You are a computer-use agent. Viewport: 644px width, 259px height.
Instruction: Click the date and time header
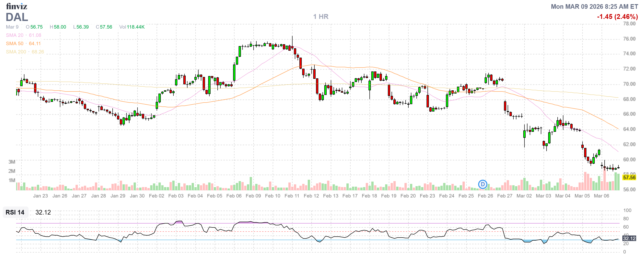[x=594, y=6]
